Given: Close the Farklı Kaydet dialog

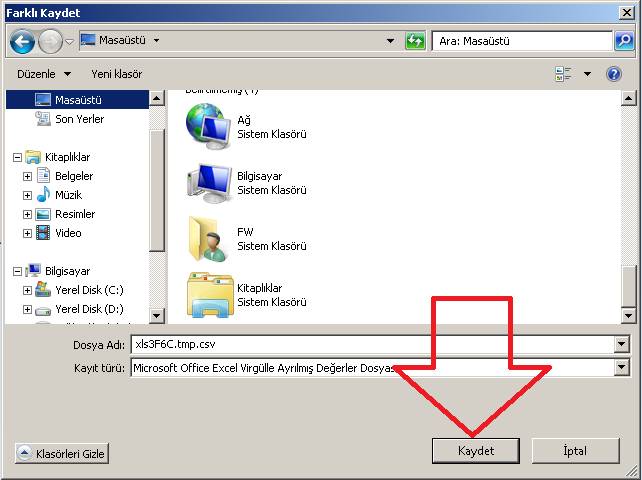Looking at the screenshot, I should (627, 13).
